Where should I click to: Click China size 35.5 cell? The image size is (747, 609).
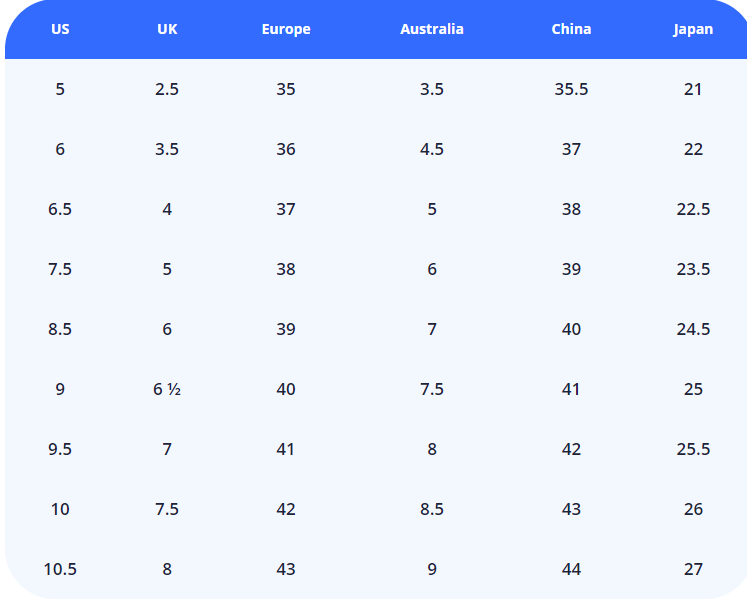571,89
